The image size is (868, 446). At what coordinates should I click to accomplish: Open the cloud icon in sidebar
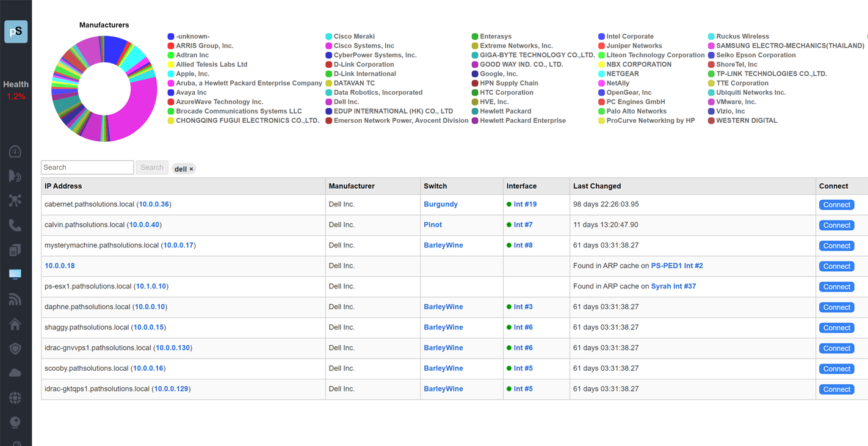click(15, 373)
